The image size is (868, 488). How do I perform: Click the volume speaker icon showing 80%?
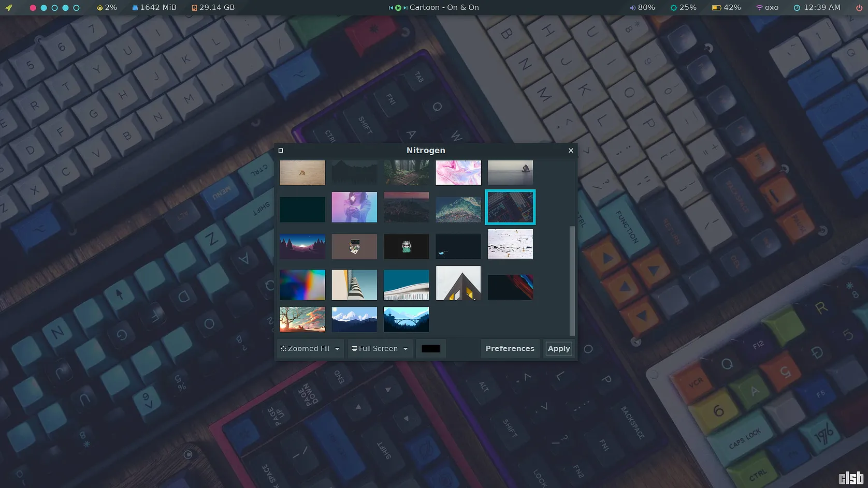point(632,8)
